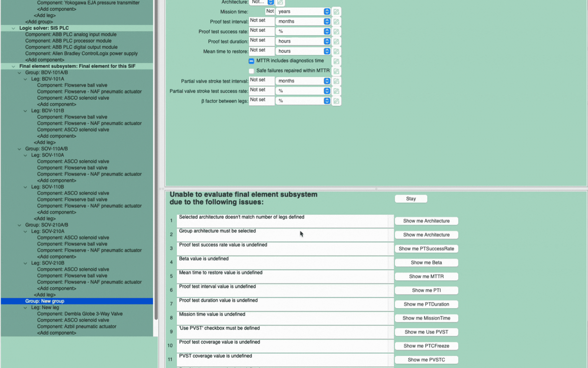Click edit icon beside β factor between legs

[x=336, y=101]
